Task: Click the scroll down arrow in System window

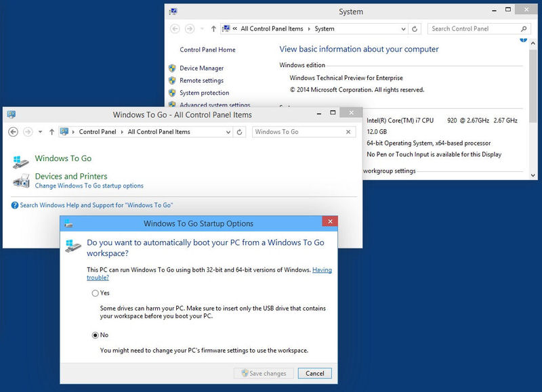Action: (533, 175)
